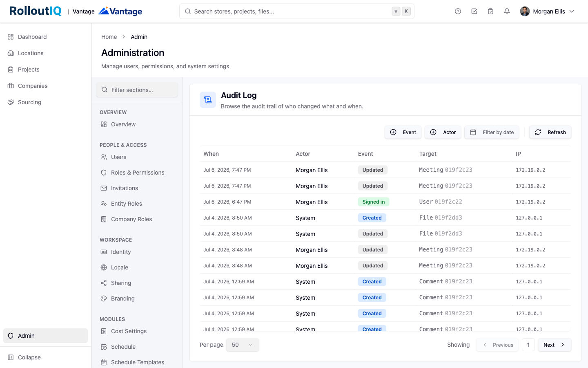This screenshot has width=588, height=368.
Task: Click the Invitations envelope icon
Action: click(x=104, y=188)
